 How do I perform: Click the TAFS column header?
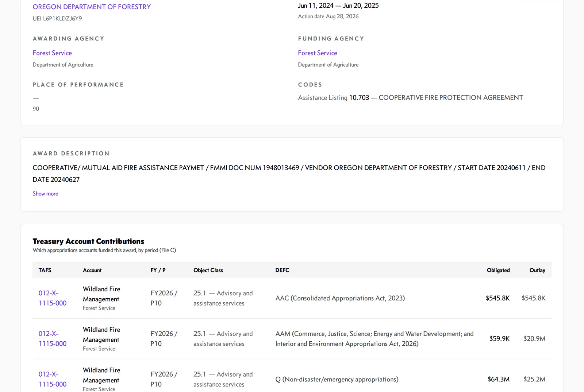45,270
